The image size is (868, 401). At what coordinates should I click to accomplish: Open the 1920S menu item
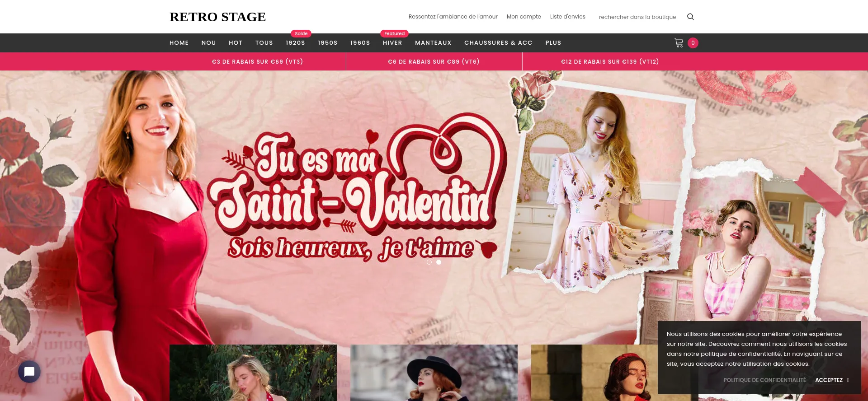tap(295, 43)
